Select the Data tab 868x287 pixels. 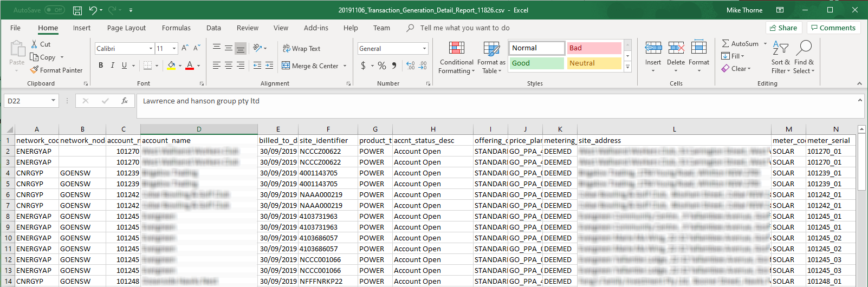(213, 28)
